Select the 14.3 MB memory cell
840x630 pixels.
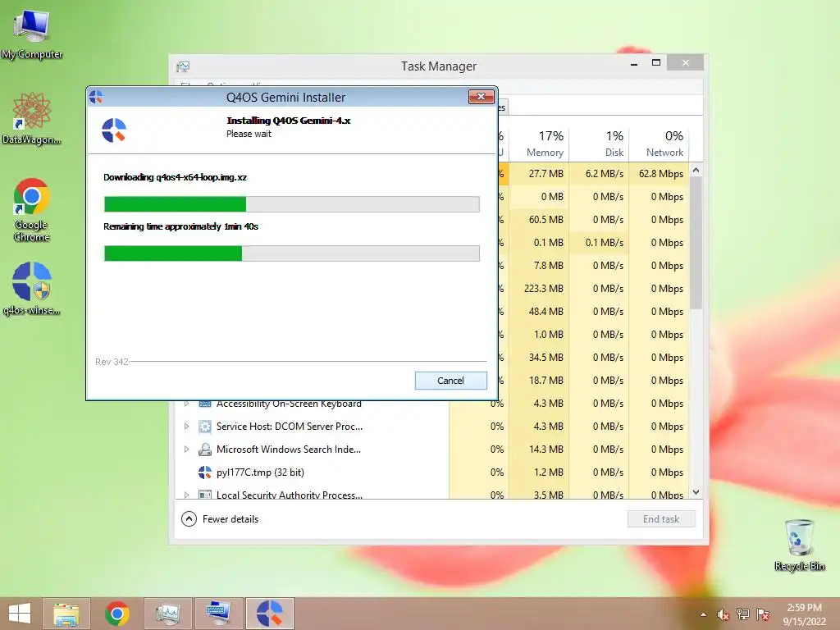point(539,450)
